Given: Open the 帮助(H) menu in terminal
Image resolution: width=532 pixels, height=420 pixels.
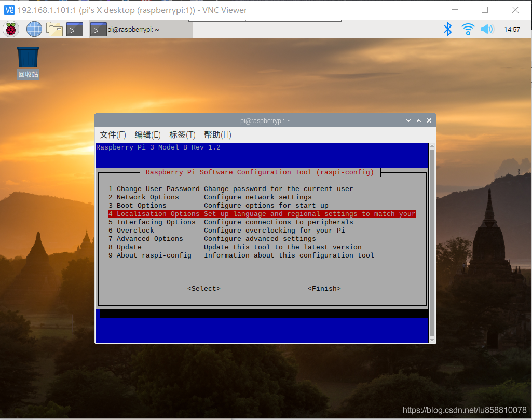Looking at the screenshot, I should tap(217, 134).
